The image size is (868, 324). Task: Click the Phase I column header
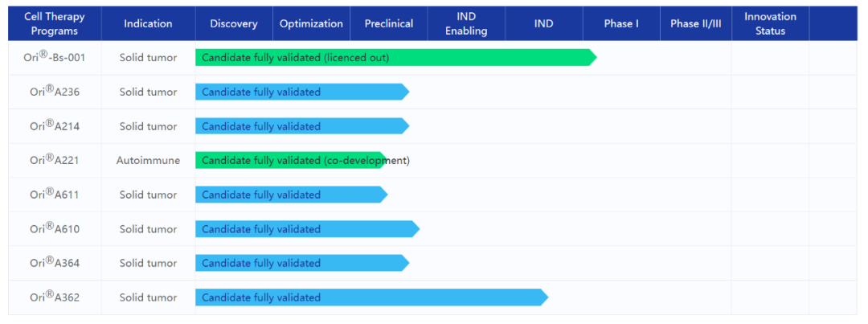click(x=621, y=23)
